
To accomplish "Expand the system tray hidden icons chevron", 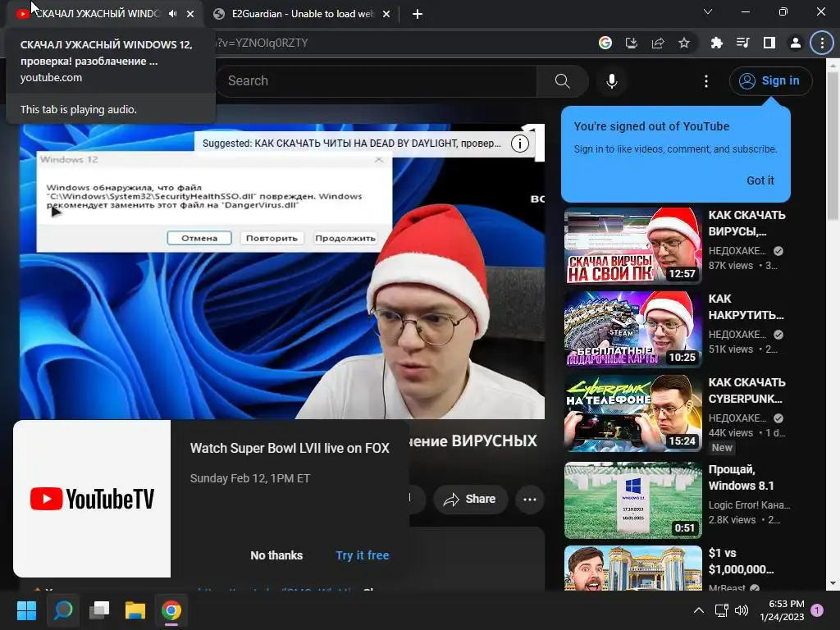I will coord(699,610).
